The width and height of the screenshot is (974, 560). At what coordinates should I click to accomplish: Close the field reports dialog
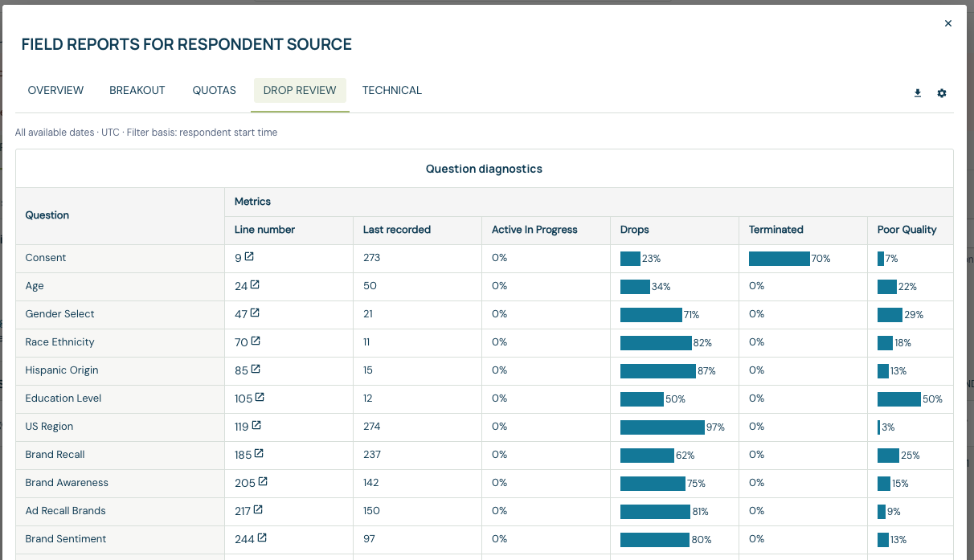click(x=948, y=24)
